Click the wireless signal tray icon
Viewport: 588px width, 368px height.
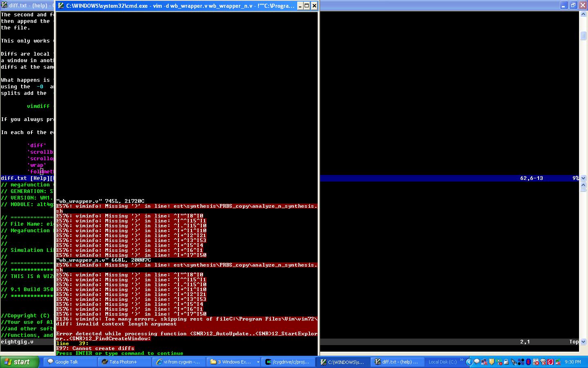pyautogui.click(x=543, y=362)
